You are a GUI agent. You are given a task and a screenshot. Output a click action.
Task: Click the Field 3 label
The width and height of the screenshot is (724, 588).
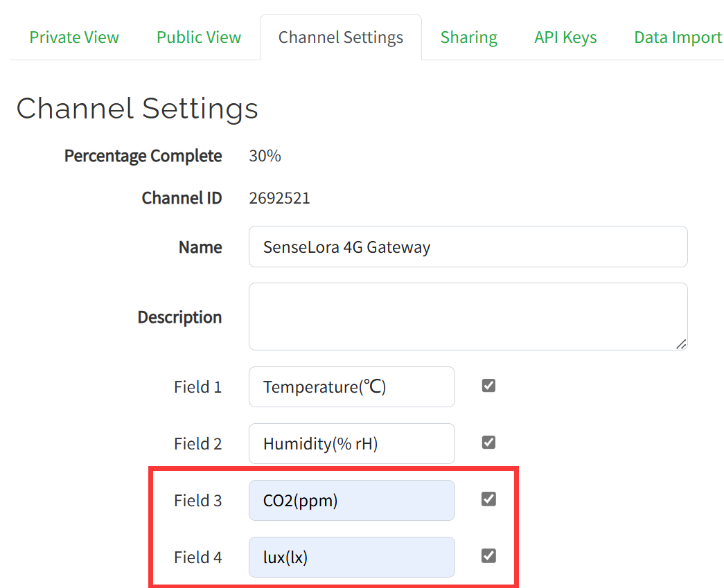(x=197, y=501)
